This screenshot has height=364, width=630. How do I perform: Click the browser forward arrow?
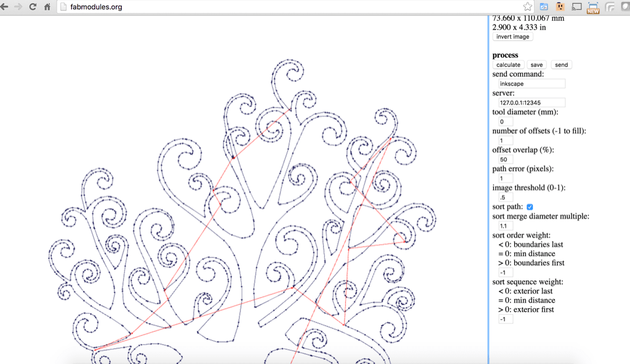tap(18, 7)
